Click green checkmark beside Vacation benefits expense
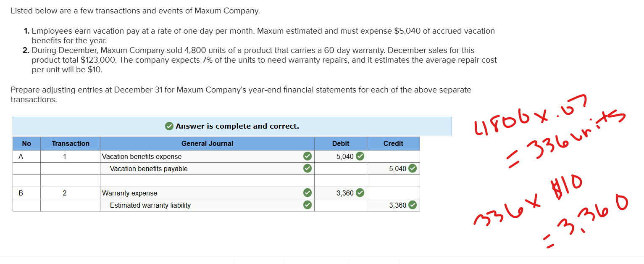644x264 pixels. [308, 156]
